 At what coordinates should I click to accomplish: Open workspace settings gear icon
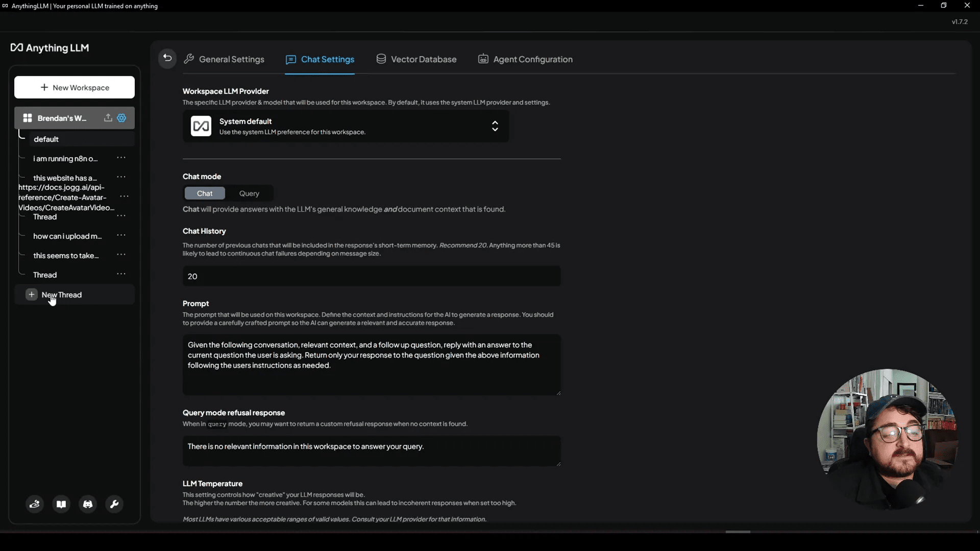point(121,118)
